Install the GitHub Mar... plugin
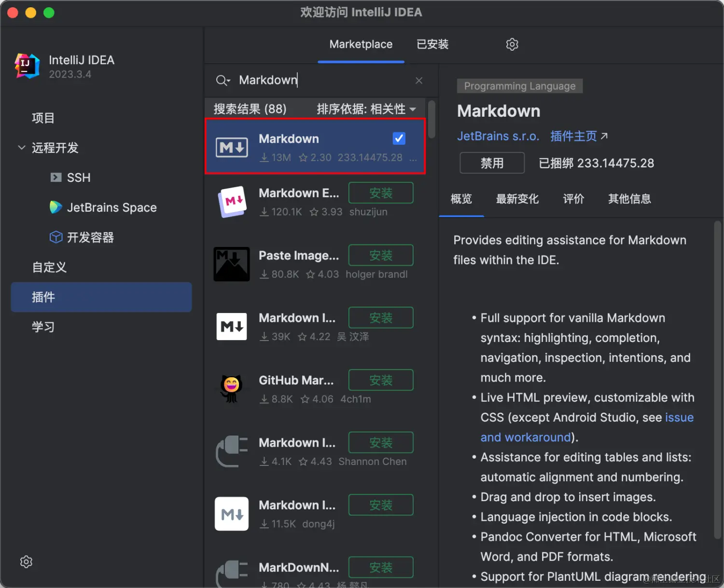The image size is (724, 588). click(381, 380)
